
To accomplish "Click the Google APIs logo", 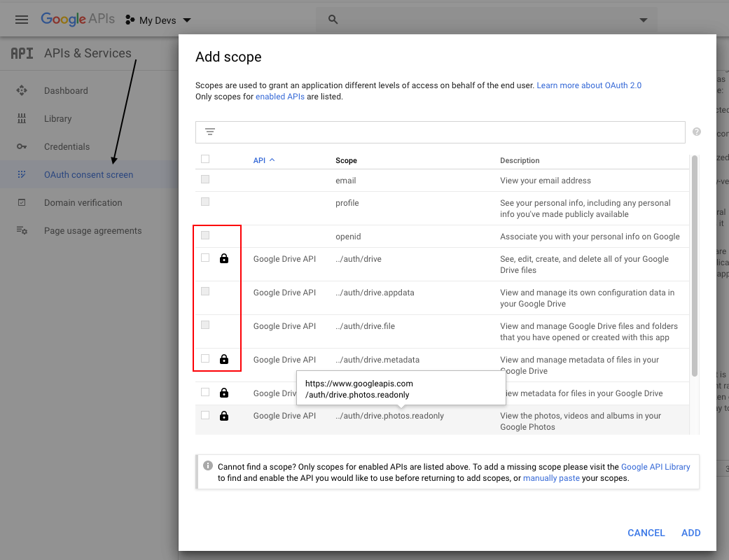I will click(x=77, y=19).
